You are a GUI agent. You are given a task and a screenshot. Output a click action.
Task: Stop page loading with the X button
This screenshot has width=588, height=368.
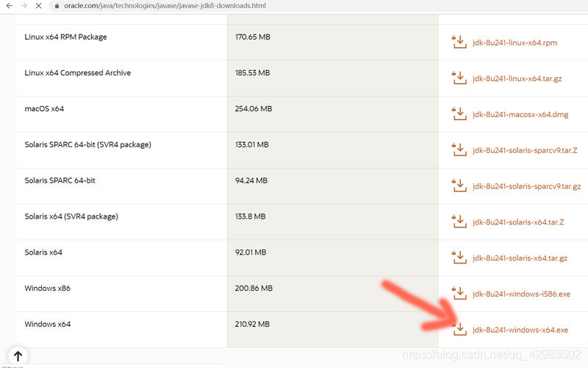pos(38,6)
